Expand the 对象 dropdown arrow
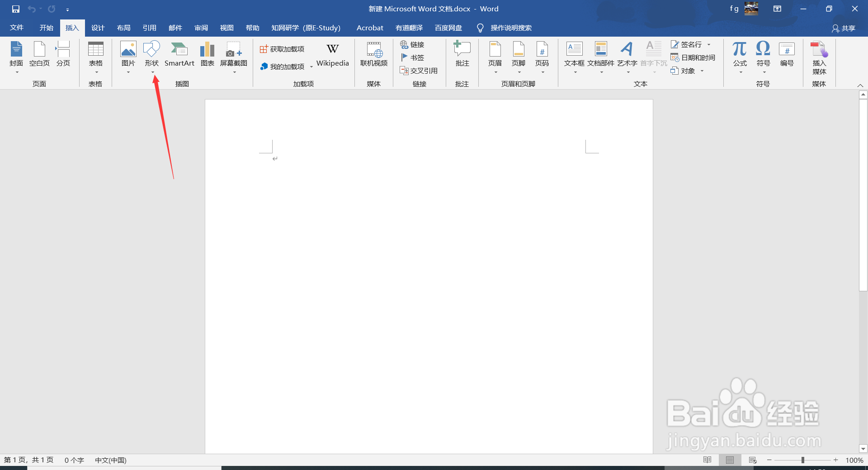Viewport: 868px width, 470px height. (702, 71)
